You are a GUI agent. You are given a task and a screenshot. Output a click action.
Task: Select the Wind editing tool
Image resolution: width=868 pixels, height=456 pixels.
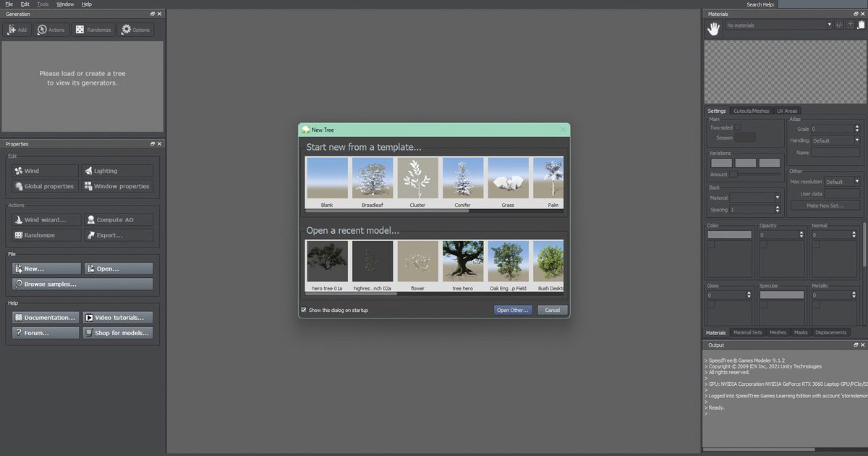[43, 170]
